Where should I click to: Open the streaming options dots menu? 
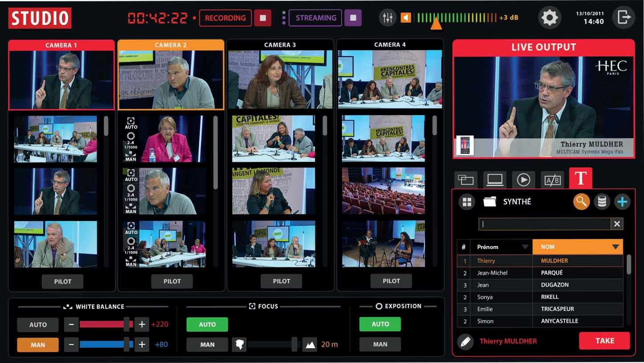[x=284, y=18]
